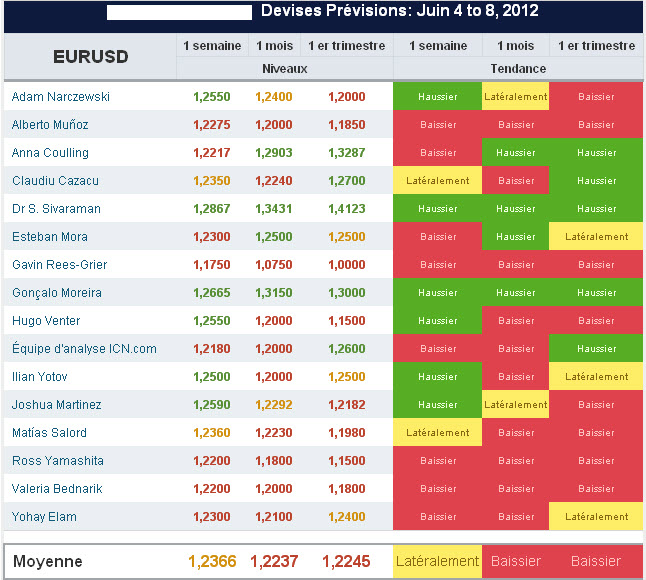The image size is (646, 580).
Task: Click Anna Coulling's 1,2217 level
Action: click(212, 153)
